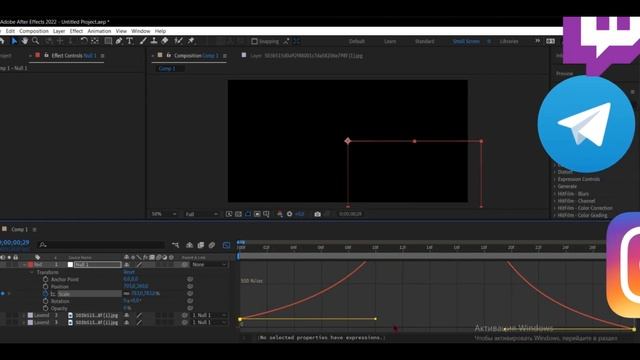
Task: Select the Clone Stamp tool
Action: (154, 41)
